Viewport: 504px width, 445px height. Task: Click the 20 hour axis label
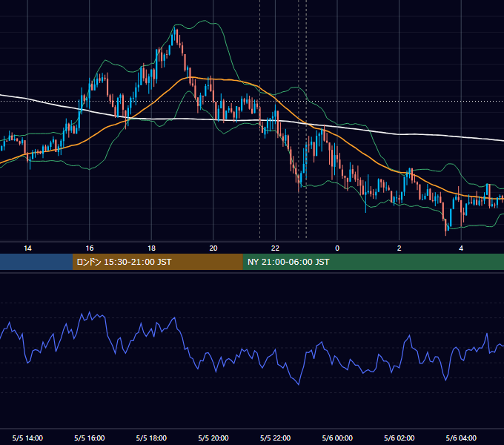click(x=213, y=248)
